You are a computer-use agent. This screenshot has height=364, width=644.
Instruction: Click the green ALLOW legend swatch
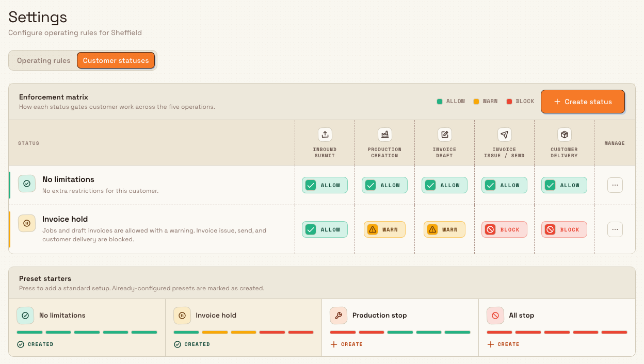coord(440,102)
